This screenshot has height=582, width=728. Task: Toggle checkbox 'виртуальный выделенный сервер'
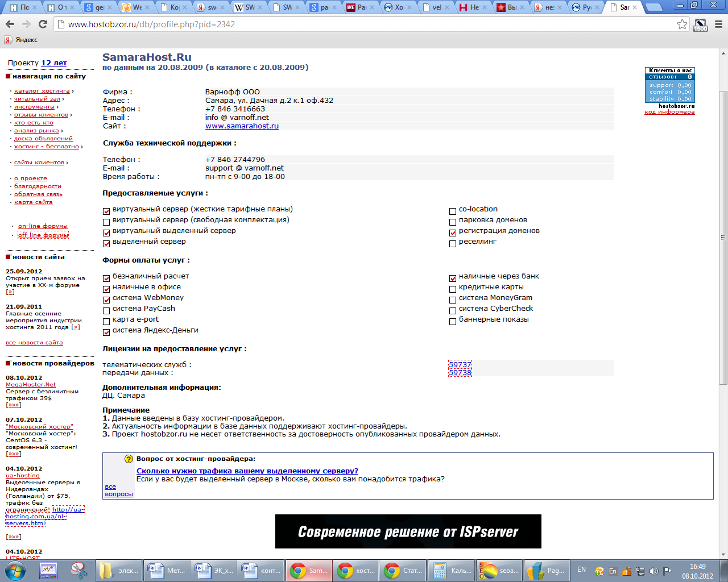106,233
